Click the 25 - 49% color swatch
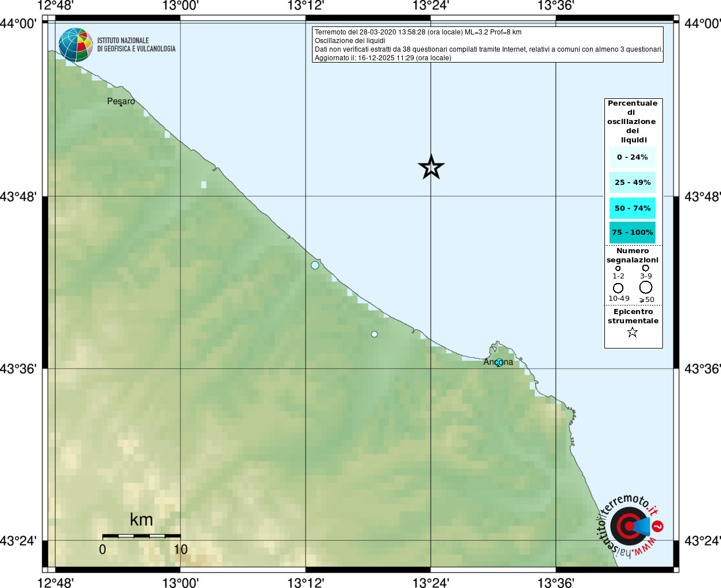The height and width of the screenshot is (588, 721). point(633,183)
